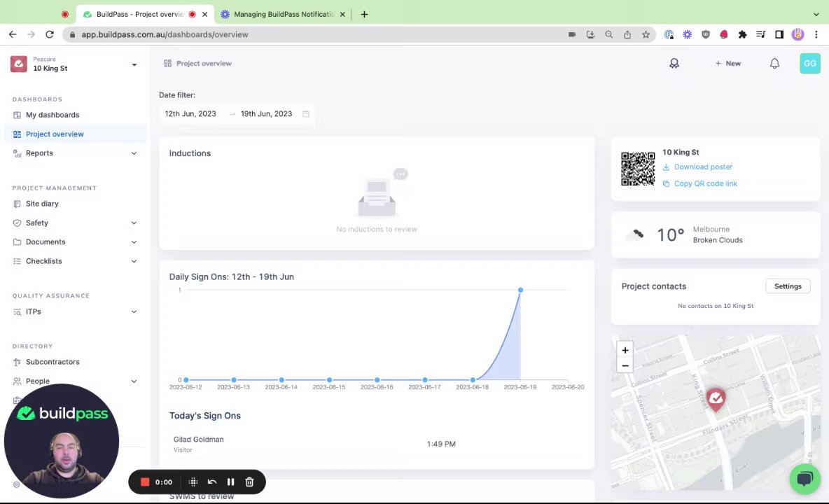This screenshot has height=504, width=829.
Task: Click the red map location pin
Action: click(716, 400)
